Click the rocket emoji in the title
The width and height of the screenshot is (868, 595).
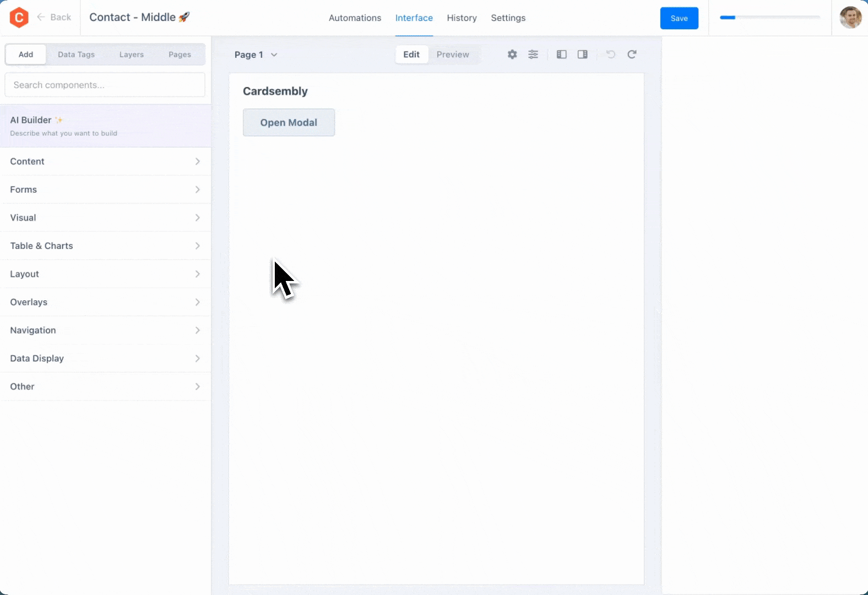click(x=185, y=17)
